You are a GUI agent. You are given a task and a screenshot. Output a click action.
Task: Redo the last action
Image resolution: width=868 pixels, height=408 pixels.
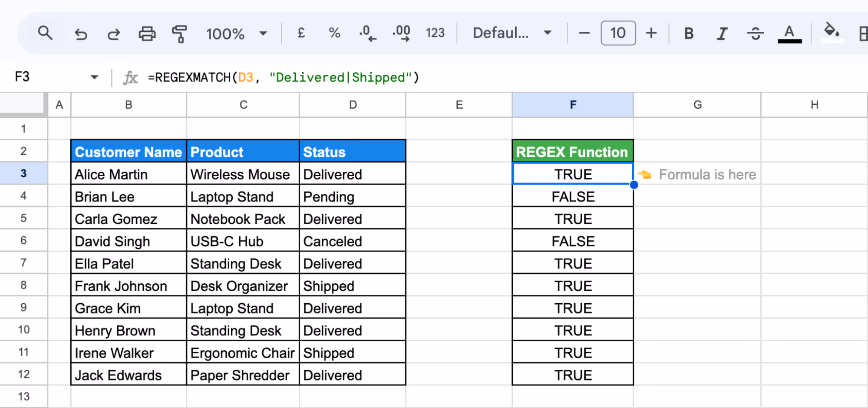(113, 33)
